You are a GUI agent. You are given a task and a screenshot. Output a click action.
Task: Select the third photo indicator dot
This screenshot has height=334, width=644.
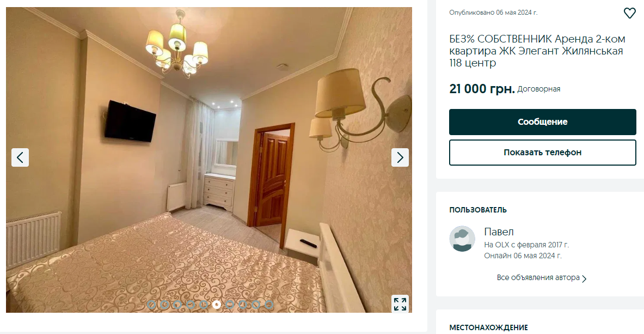point(177,305)
